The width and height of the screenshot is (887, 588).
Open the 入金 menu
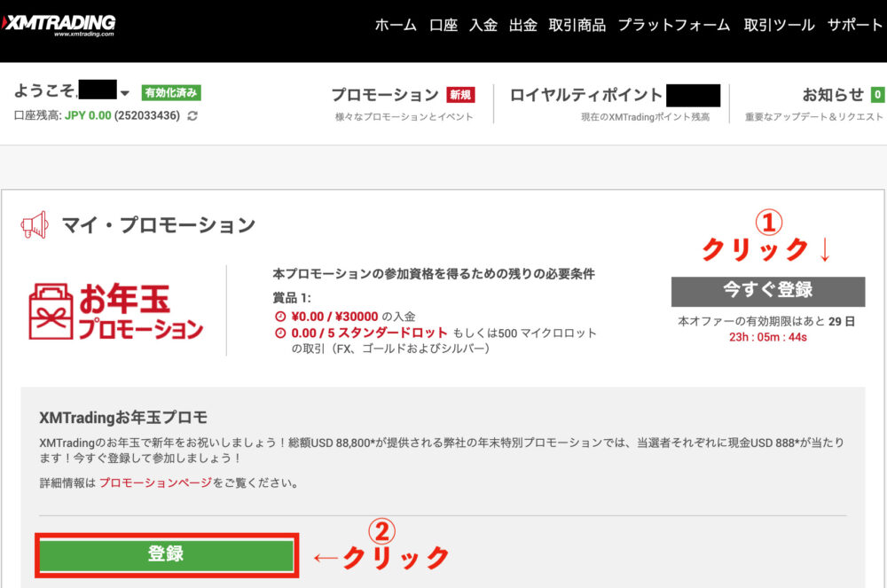[483, 25]
